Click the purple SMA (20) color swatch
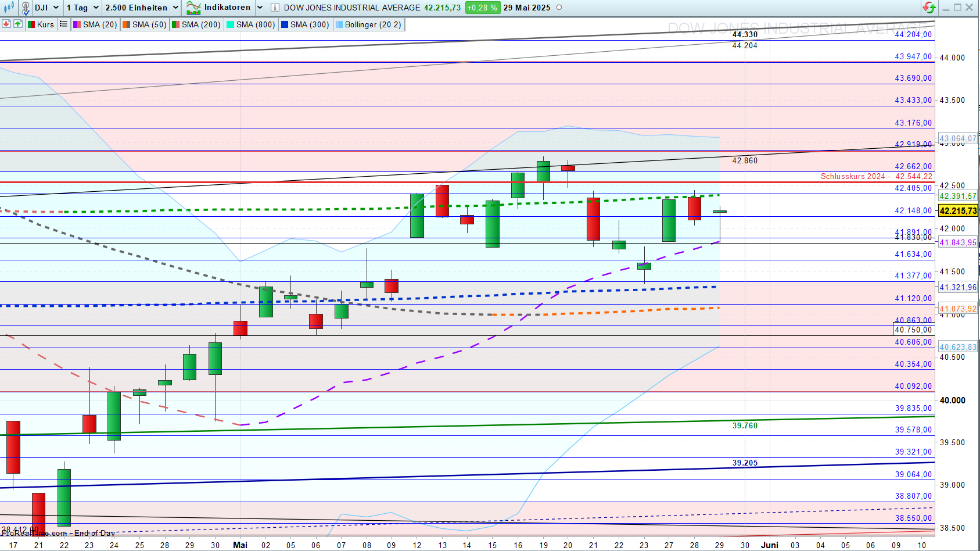This screenshot has height=551, width=980. [x=77, y=24]
